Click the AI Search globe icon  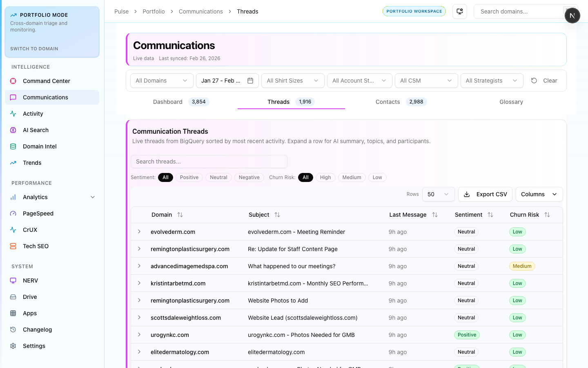pyautogui.click(x=13, y=130)
